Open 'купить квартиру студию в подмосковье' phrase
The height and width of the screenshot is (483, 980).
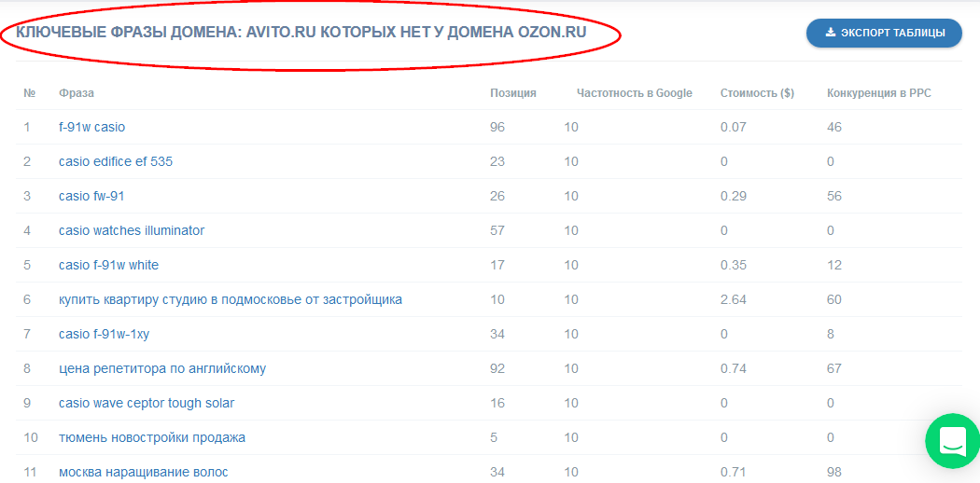coord(230,299)
